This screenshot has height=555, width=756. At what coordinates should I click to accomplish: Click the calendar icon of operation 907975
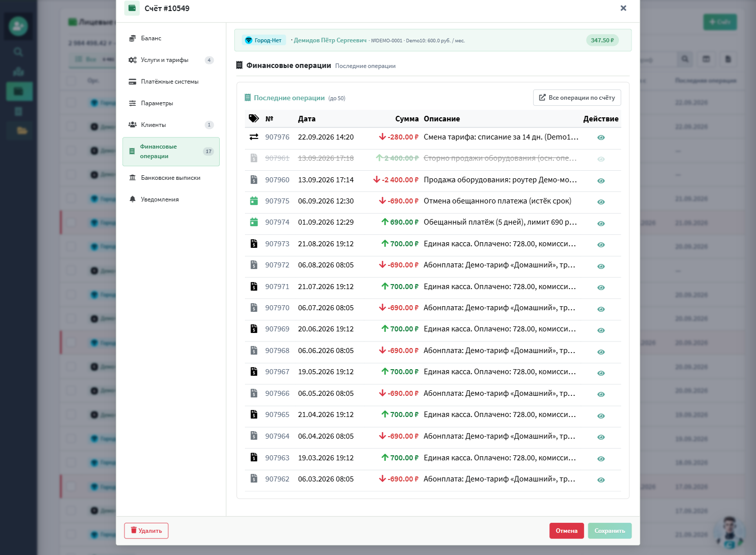[254, 201]
